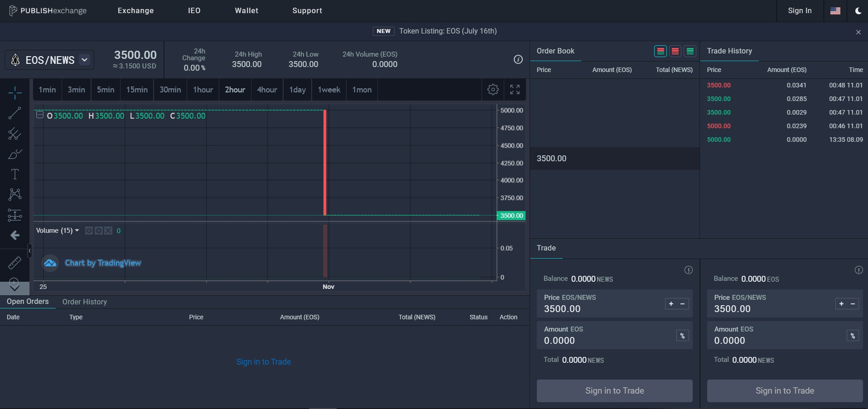
Task: Show both buy and sell orders view
Action: [661, 51]
